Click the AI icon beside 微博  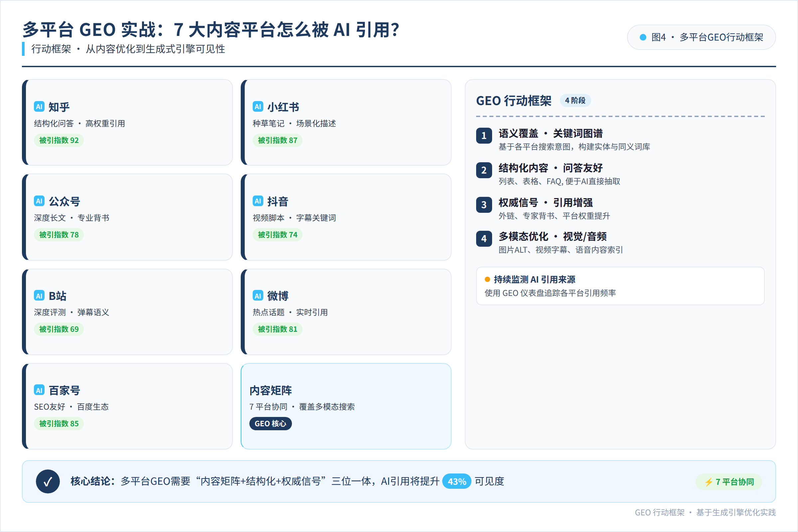click(x=258, y=296)
